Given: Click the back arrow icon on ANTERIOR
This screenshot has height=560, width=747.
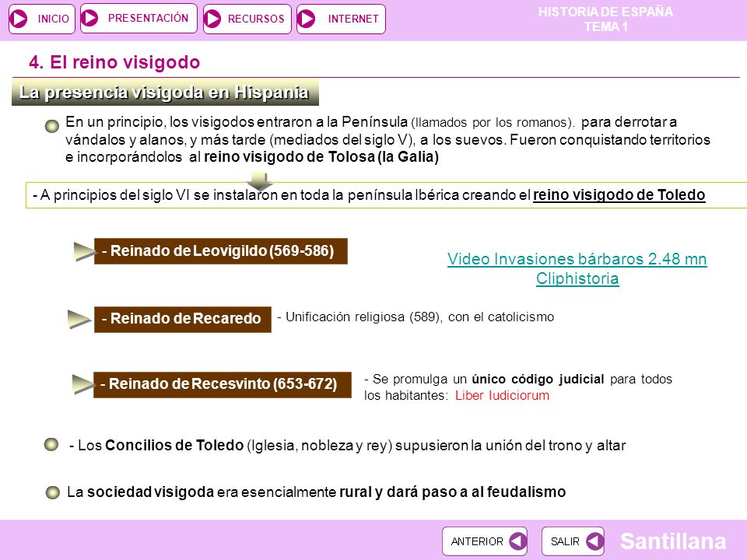Looking at the screenshot, I should (x=517, y=541).
